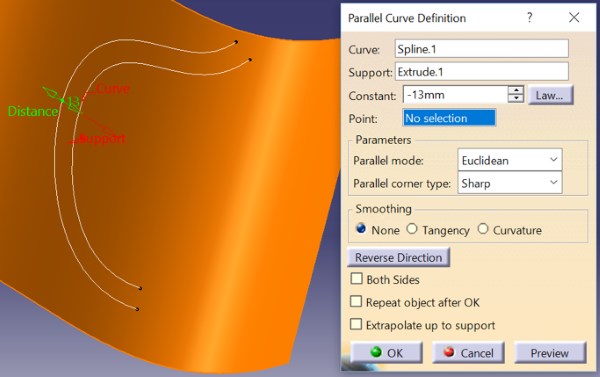Select the None smoothing radio button
This screenshot has height=377, width=600.
[361, 229]
